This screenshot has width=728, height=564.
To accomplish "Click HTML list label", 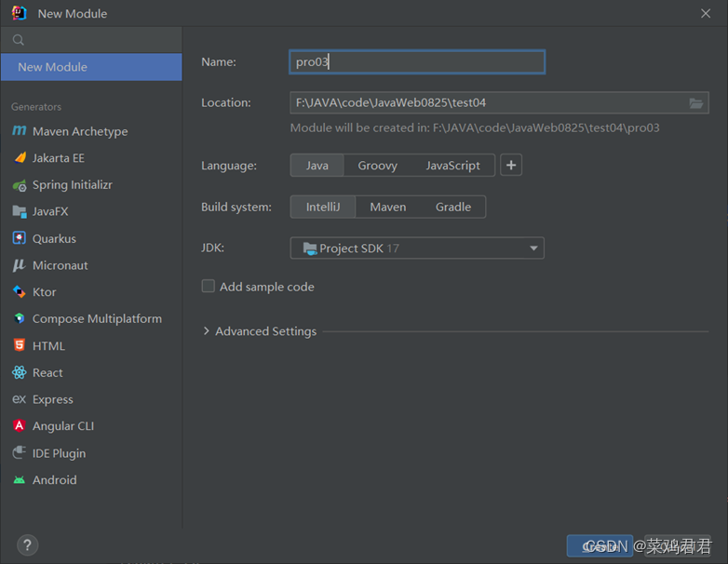I will (48, 346).
